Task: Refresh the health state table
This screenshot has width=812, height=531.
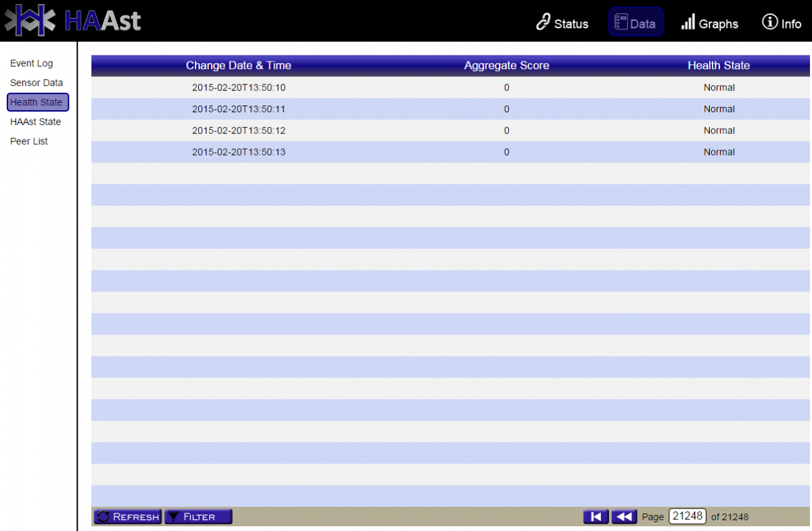Action: pos(127,516)
